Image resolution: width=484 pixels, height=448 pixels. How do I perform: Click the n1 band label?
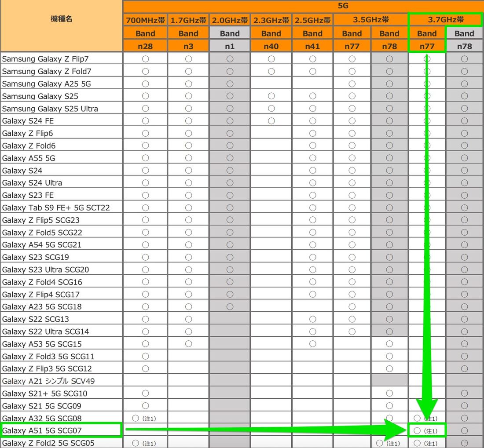pos(230,46)
